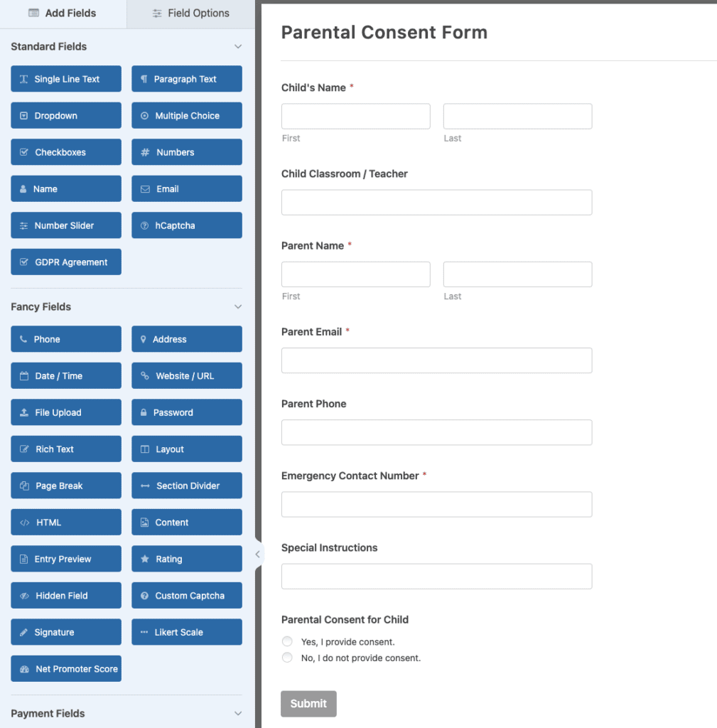The image size is (717, 728).
Task: Select the Page Break field
Action: pyautogui.click(x=65, y=485)
